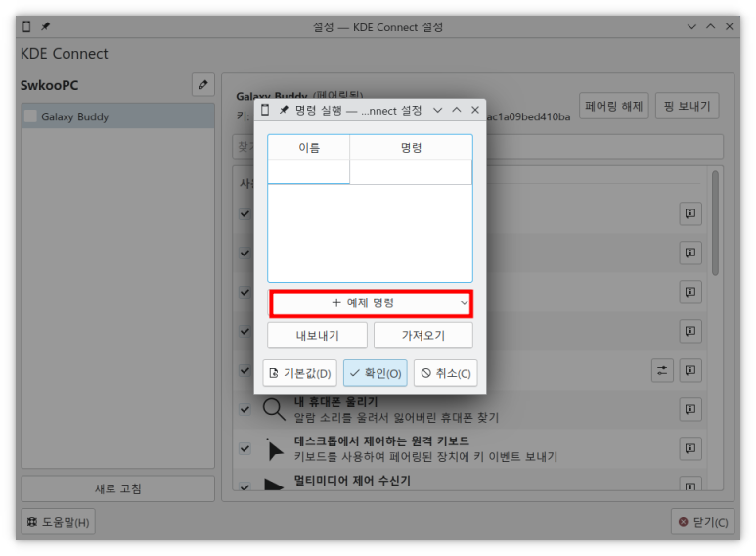This screenshot has height=556, width=756.
Task: Click the 명령 column header
Action: click(411, 147)
